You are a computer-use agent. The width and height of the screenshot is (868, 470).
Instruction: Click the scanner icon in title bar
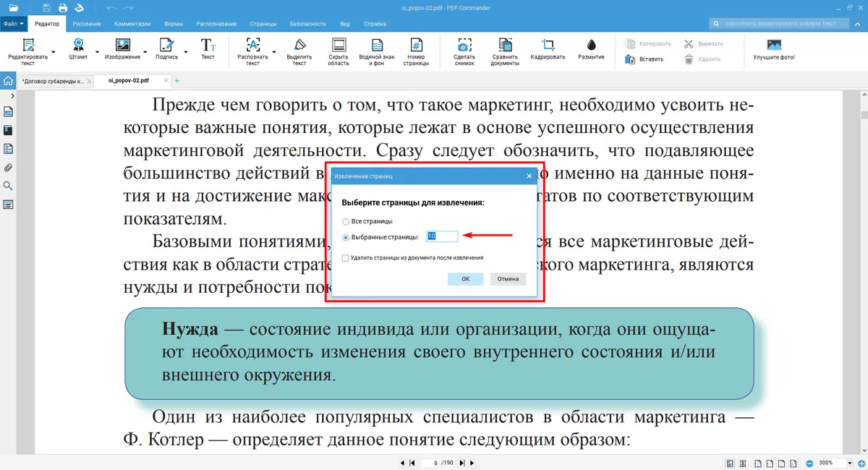click(x=79, y=8)
